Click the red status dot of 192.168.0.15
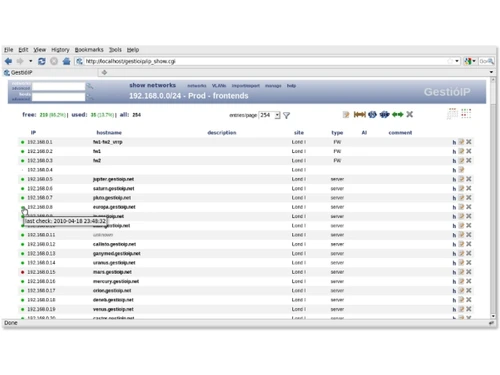This screenshot has width=500, height=375. [23, 272]
